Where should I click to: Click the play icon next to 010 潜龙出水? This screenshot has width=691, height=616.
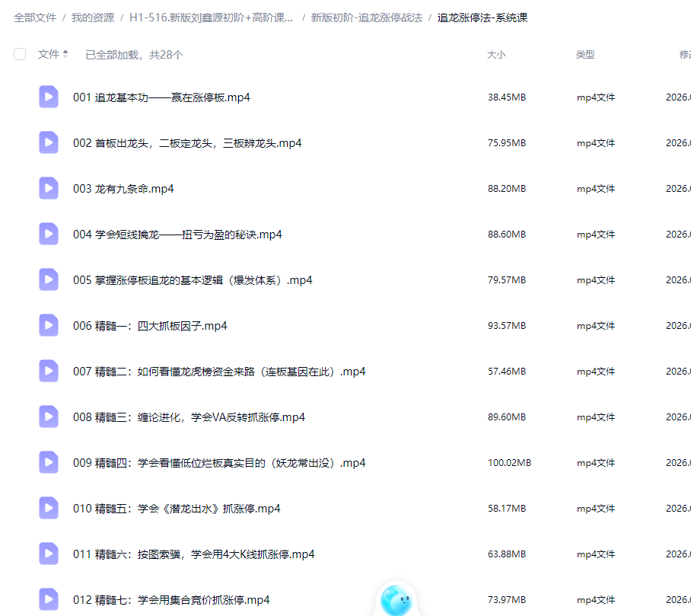pyautogui.click(x=48, y=508)
